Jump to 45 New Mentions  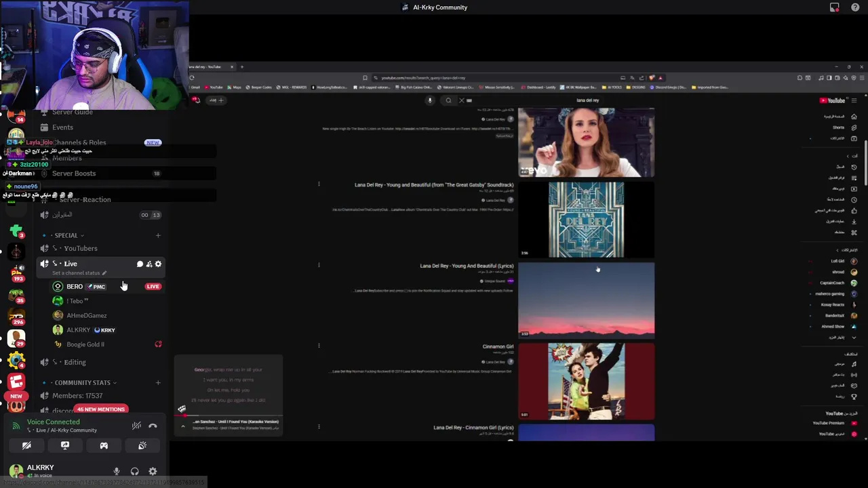[x=100, y=409]
